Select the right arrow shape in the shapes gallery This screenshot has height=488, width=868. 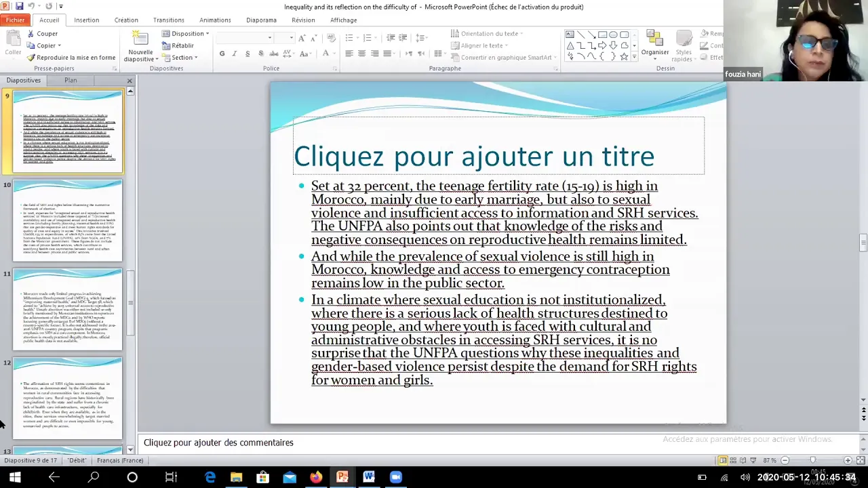coord(602,45)
